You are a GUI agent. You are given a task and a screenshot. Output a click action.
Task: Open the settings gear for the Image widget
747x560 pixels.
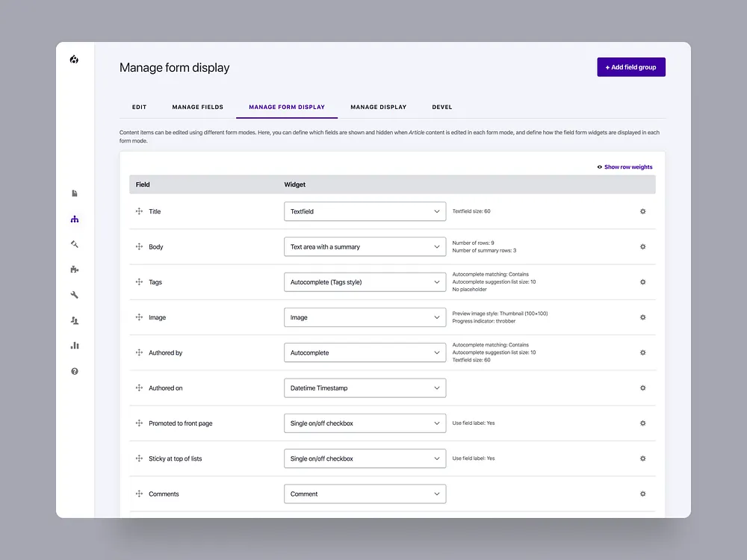tap(642, 317)
